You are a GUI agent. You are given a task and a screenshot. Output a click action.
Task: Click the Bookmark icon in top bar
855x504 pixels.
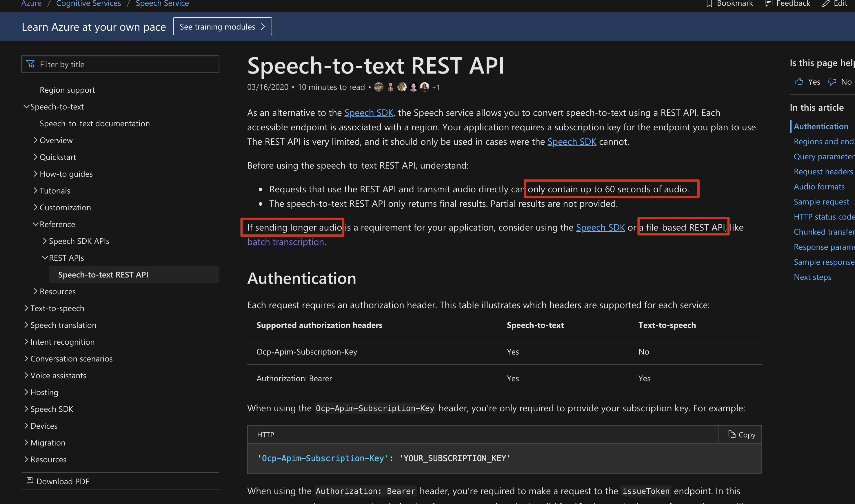(x=709, y=4)
